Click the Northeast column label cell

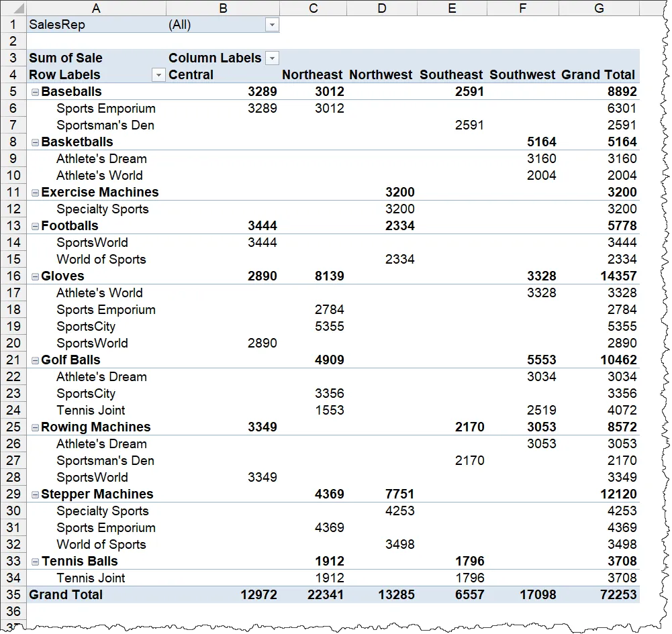point(312,75)
